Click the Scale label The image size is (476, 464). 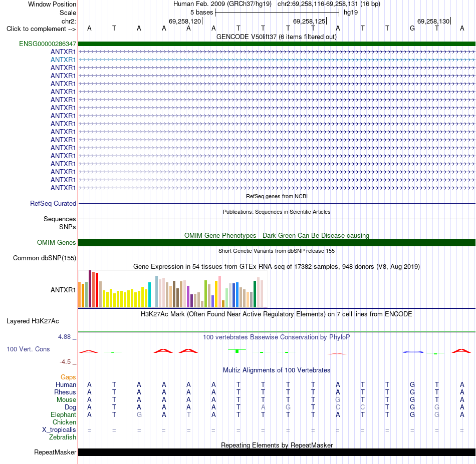tap(68, 13)
